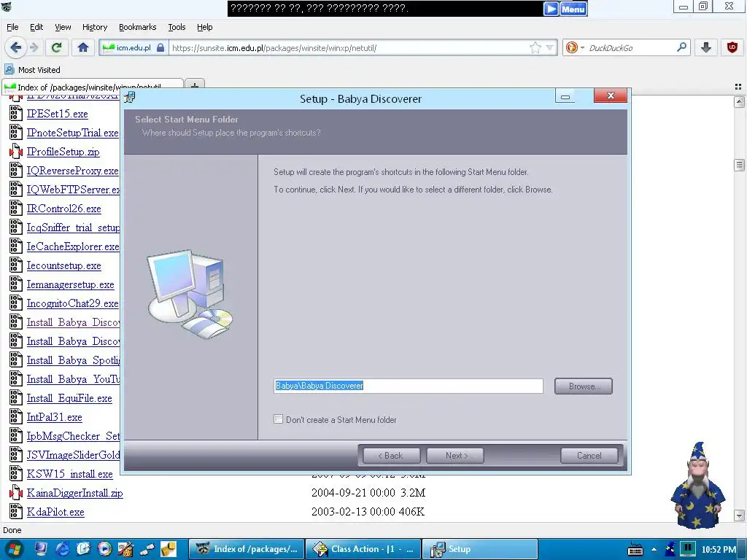747x560 pixels.
Task: Click the green pause tray icon
Action: pos(687,548)
